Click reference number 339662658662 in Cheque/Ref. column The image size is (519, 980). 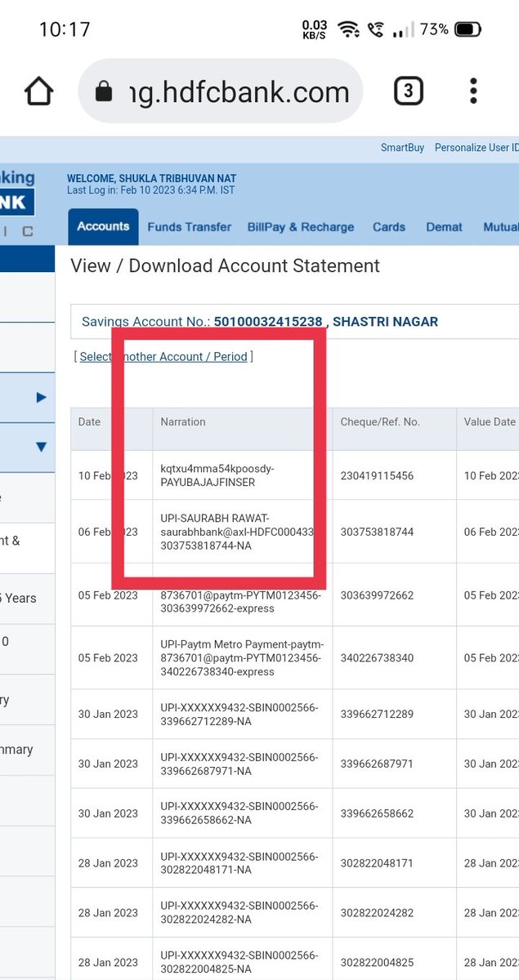click(378, 813)
